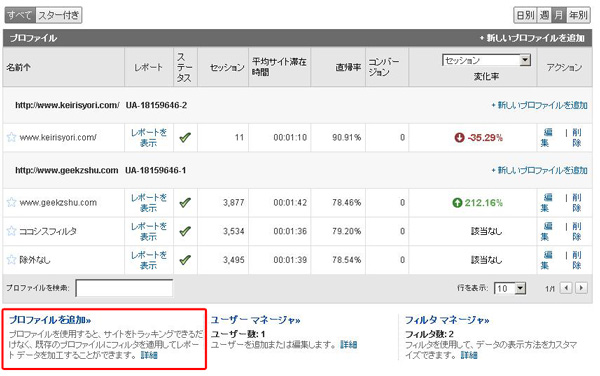600x376 pixels.
Task: Click 詳細 under フィルタ マネージャ
Action: pyautogui.click(x=469, y=355)
